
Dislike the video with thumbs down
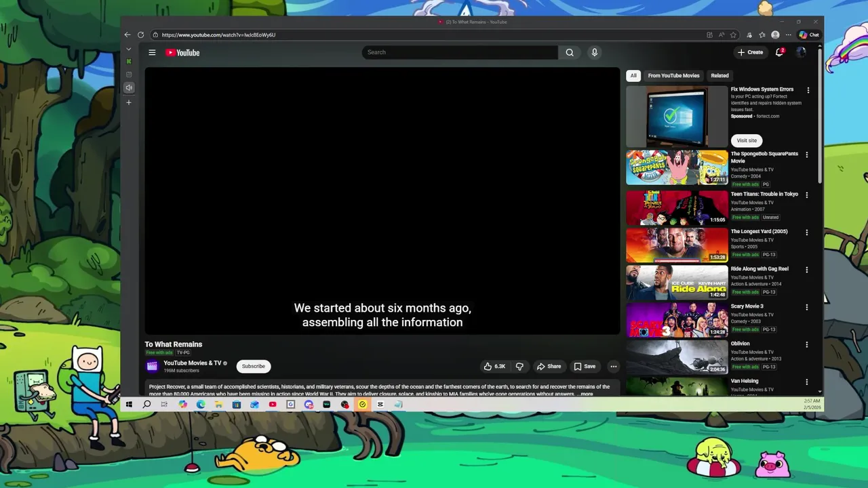[x=519, y=366]
